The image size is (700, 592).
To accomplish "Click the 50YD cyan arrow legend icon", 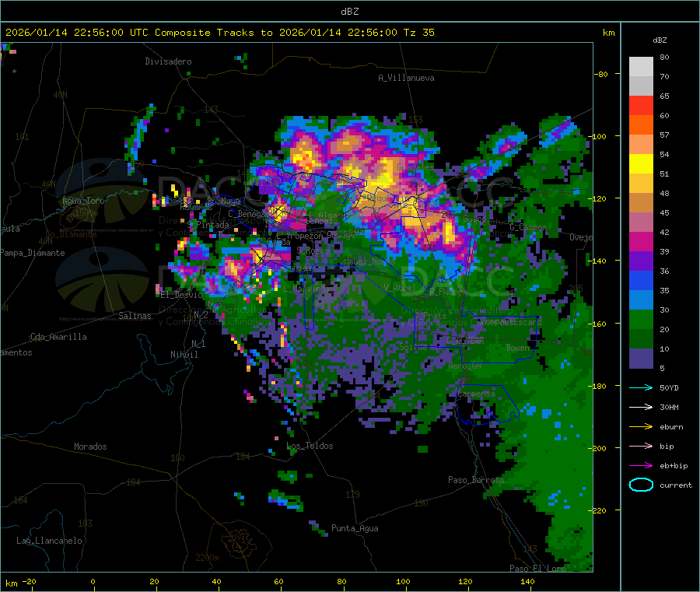I will point(641,387).
